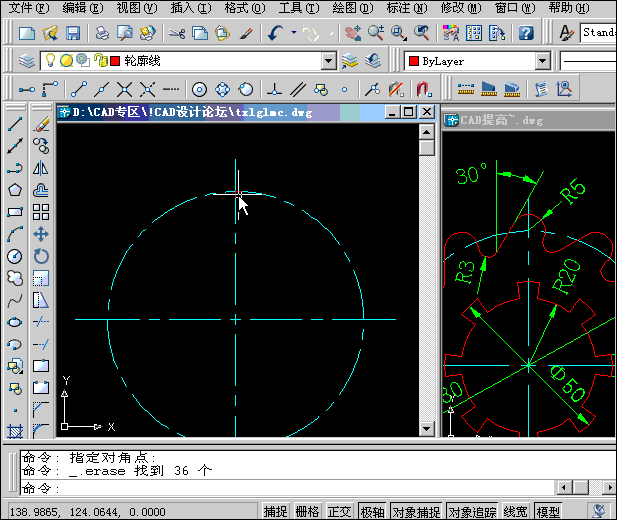The height and width of the screenshot is (520, 617).
Task: Open the 视图(V) menu
Action: click(x=137, y=8)
